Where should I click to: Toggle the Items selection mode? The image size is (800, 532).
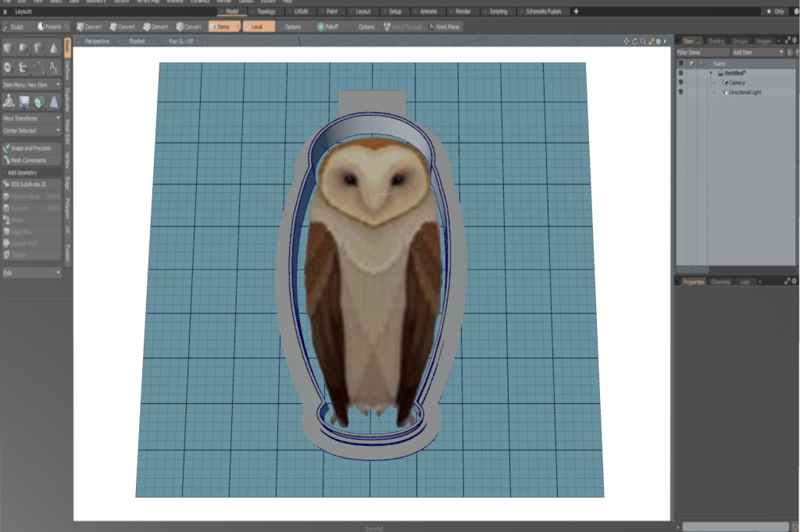223,27
